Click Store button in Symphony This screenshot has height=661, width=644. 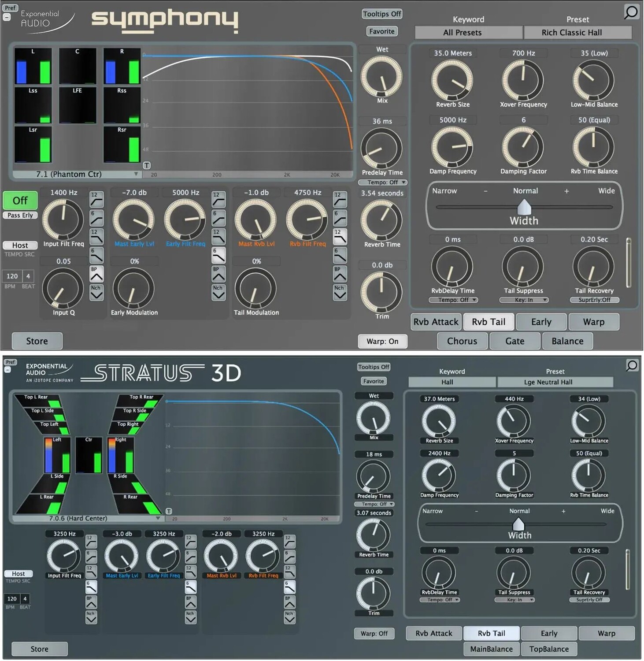[37, 341]
